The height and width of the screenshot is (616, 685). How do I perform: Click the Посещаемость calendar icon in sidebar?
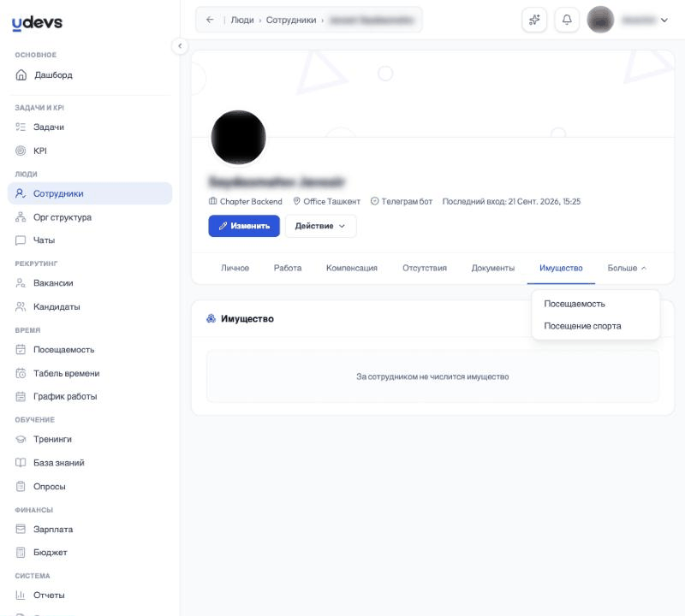point(21,349)
